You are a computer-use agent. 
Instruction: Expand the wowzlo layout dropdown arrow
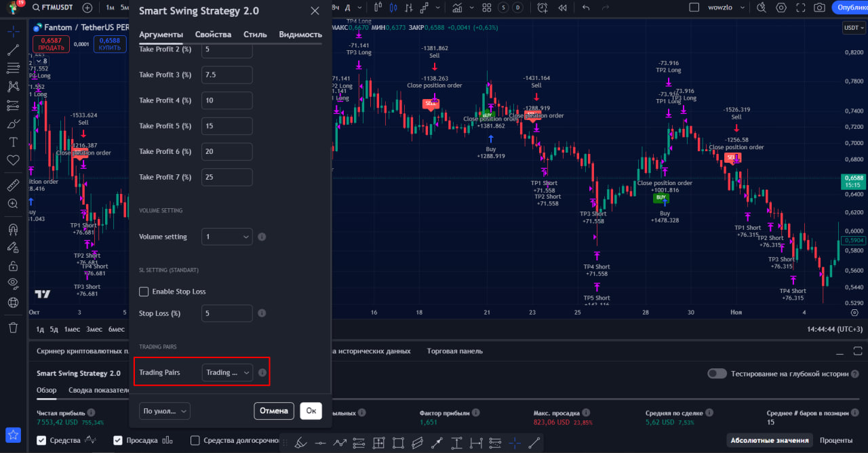[743, 8]
